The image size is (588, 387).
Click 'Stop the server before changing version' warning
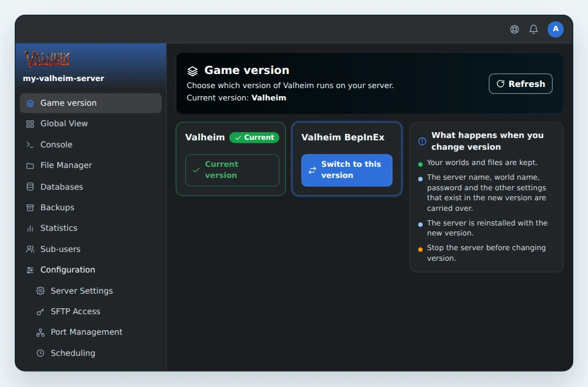pyautogui.click(x=486, y=253)
